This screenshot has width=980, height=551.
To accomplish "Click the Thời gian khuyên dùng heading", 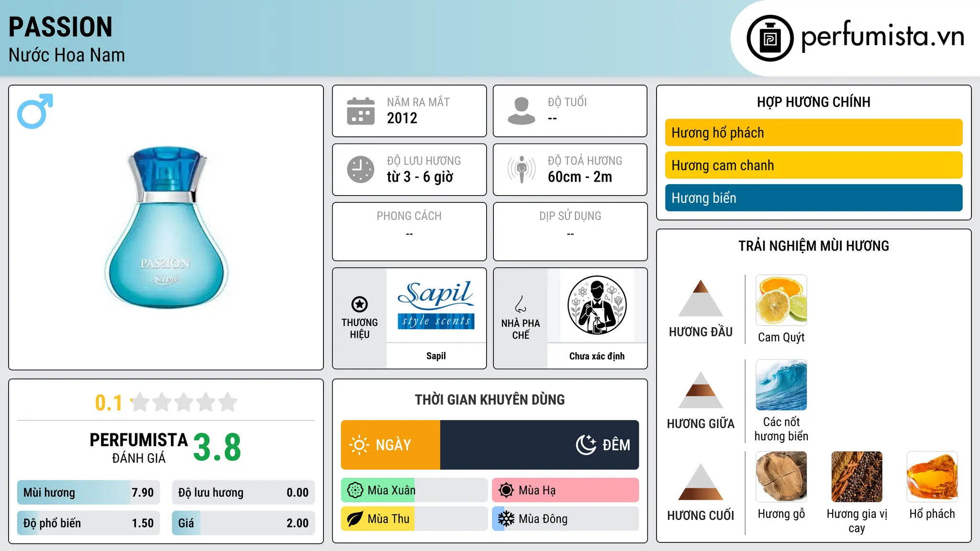I will click(490, 399).
